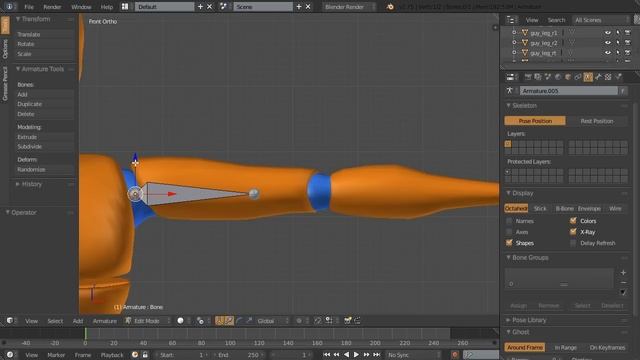Viewport: 640px width, 360px height.
Task: Open the Object properties tab icon
Action: pos(568,77)
